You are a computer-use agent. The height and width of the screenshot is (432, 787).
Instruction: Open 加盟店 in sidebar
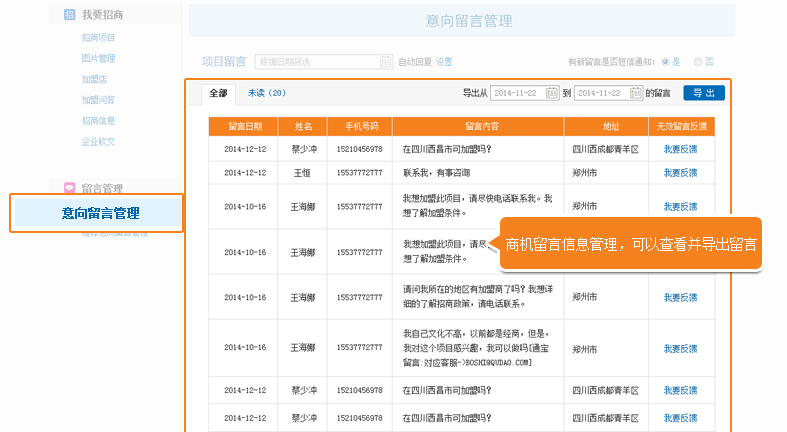[94, 79]
